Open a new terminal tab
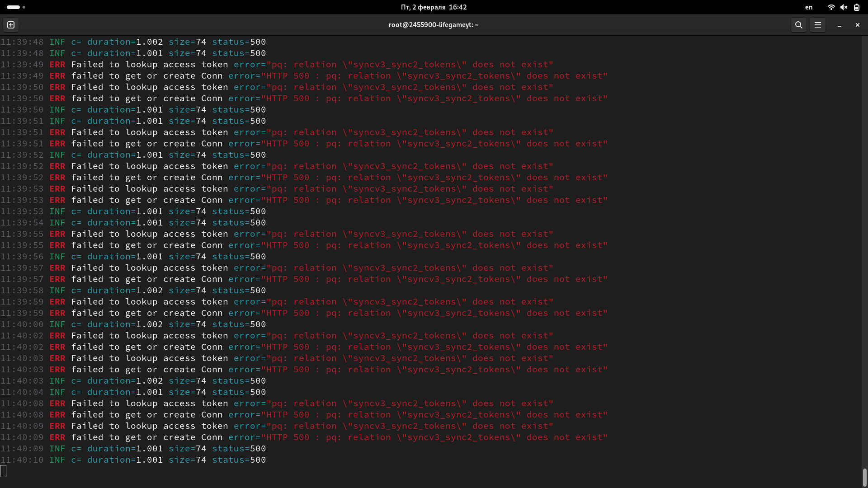This screenshot has height=488, width=868. [11, 25]
